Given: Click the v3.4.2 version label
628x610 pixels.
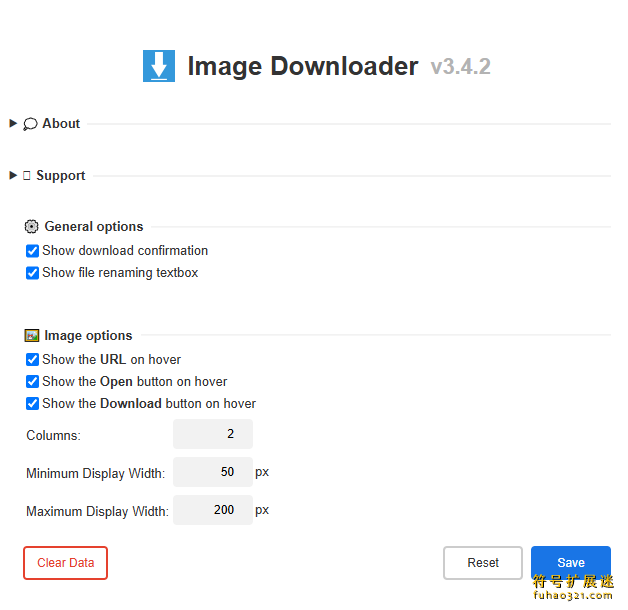Looking at the screenshot, I should (461, 66).
